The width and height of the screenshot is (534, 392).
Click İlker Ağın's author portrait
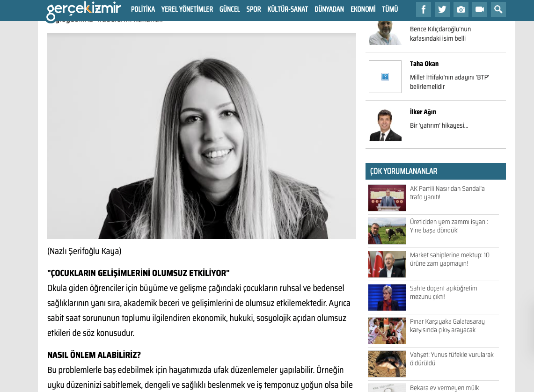tap(385, 125)
